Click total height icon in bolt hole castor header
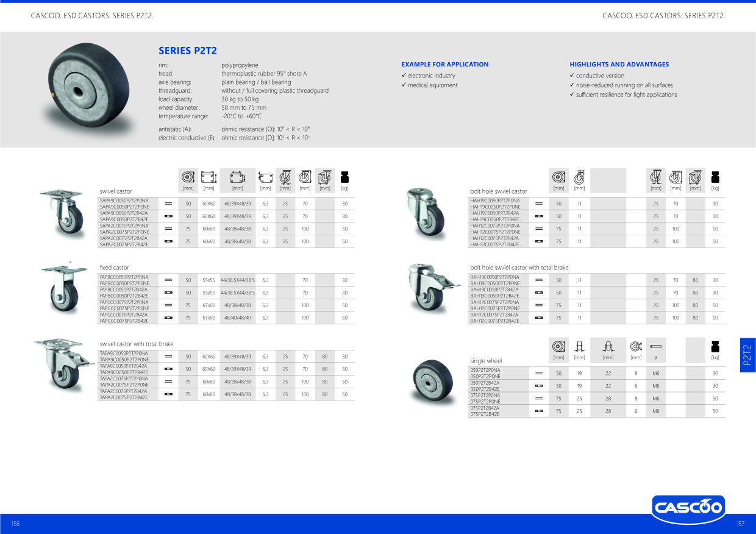This screenshot has height=534, width=756. (x=676, y=177)
